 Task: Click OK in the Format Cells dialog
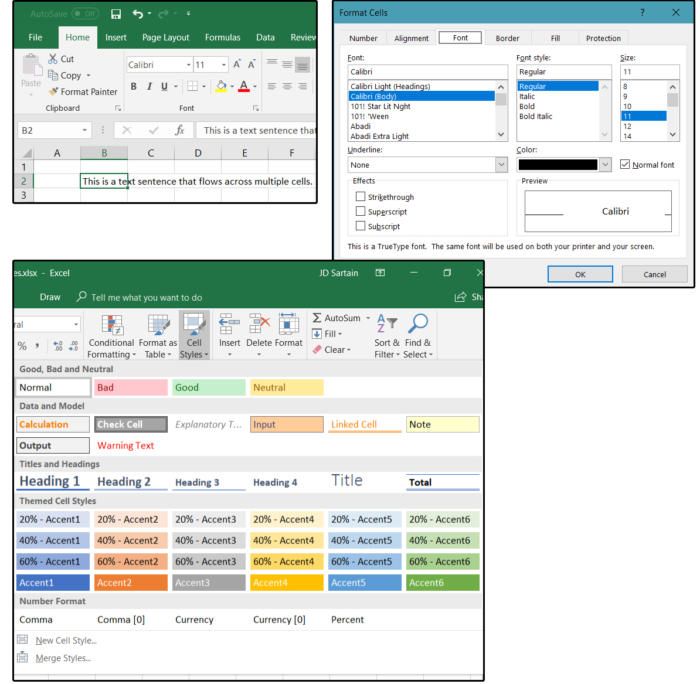(x=580, y=274)
